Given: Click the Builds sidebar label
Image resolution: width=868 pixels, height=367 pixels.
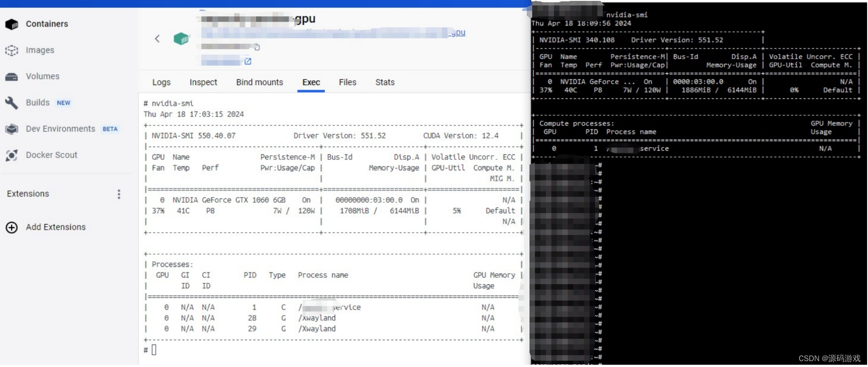Looking at the screenshot, I should pyautogui.click(x=38, y=103).
